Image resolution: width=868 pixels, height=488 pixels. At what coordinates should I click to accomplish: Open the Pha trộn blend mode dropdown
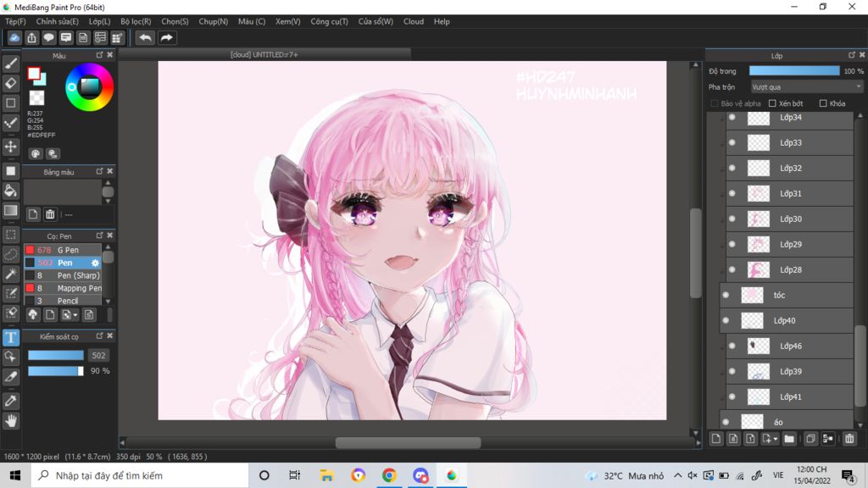[x=807, y=87]
